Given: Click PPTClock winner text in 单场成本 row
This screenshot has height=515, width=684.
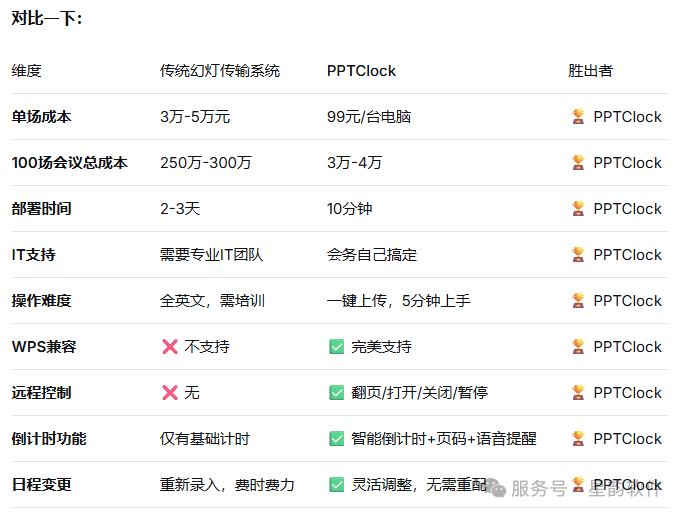Looking at the screenshot, I should point(627,117).
